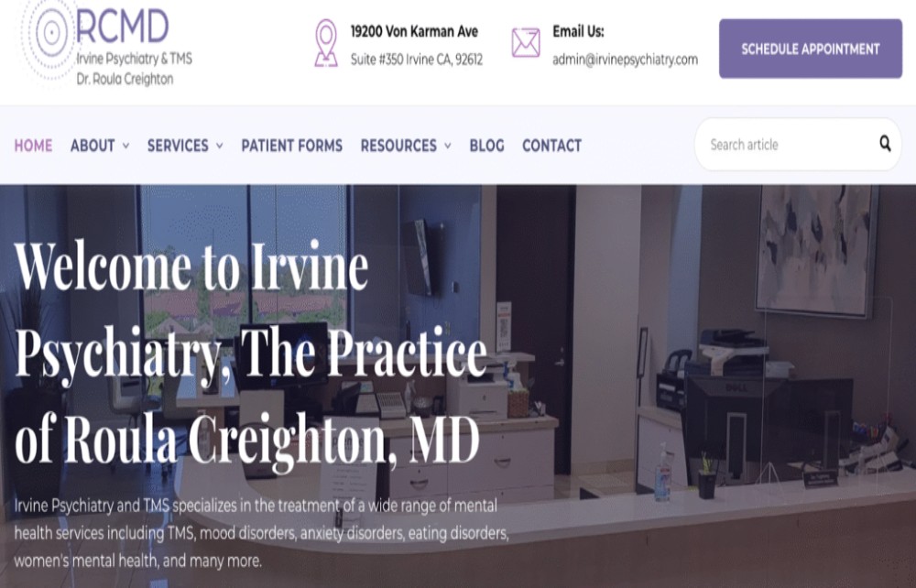This screenshot has width=916, height=588.
Task: Expand the About dropdown chevron
Action: 125,146
